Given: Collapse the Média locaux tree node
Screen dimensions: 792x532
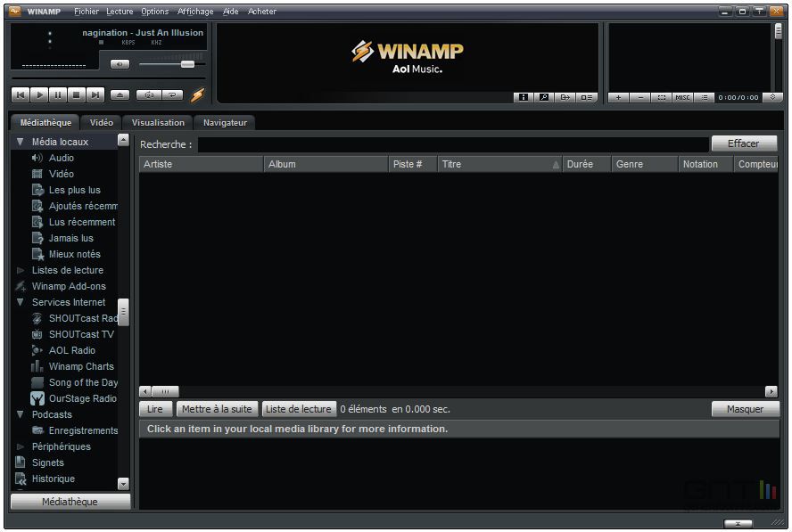Looking at the screenshot, I should pyautogui.click(x=21, y=142).
